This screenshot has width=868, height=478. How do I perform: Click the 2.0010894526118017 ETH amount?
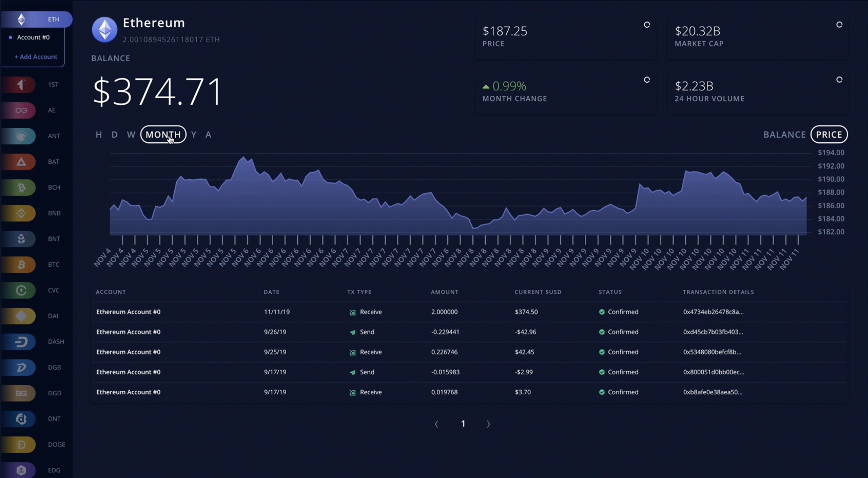click(171, 39)
